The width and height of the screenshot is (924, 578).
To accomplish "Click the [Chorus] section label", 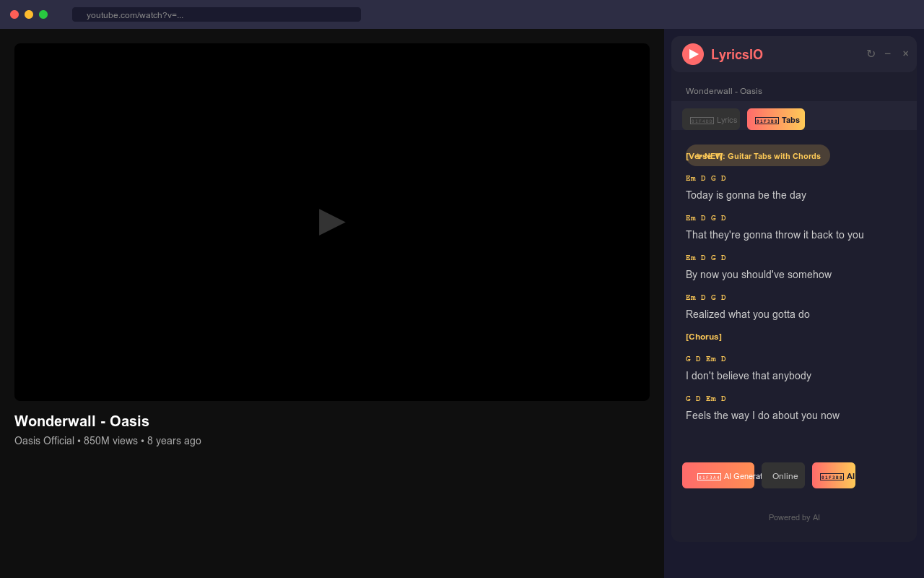I will [704, 337].
